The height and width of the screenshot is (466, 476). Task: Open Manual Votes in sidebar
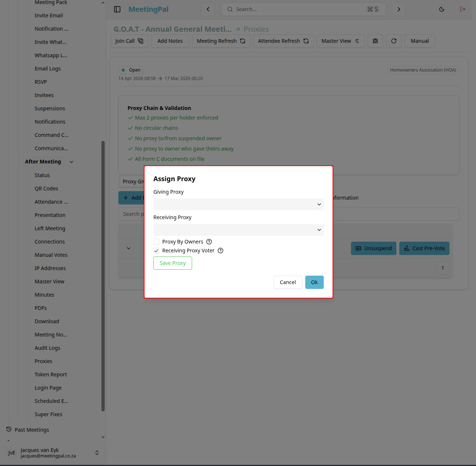51,255
